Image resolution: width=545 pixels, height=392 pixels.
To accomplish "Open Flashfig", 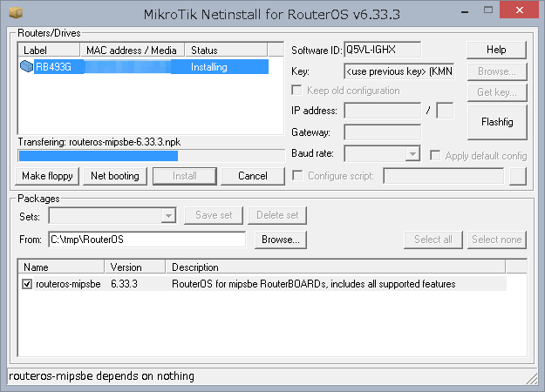I will click(497, 122).
